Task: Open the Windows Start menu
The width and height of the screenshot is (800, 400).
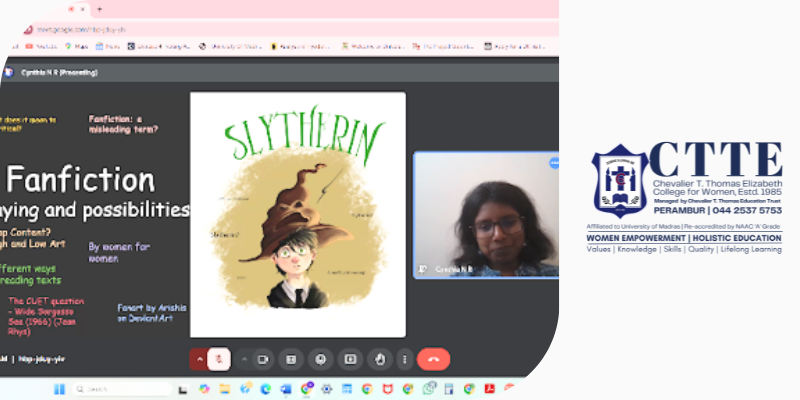Action: (x=59, y=389)
